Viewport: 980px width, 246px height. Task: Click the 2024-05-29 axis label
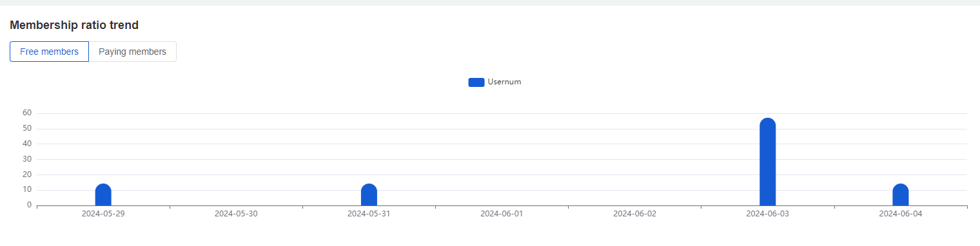(103, 213)
